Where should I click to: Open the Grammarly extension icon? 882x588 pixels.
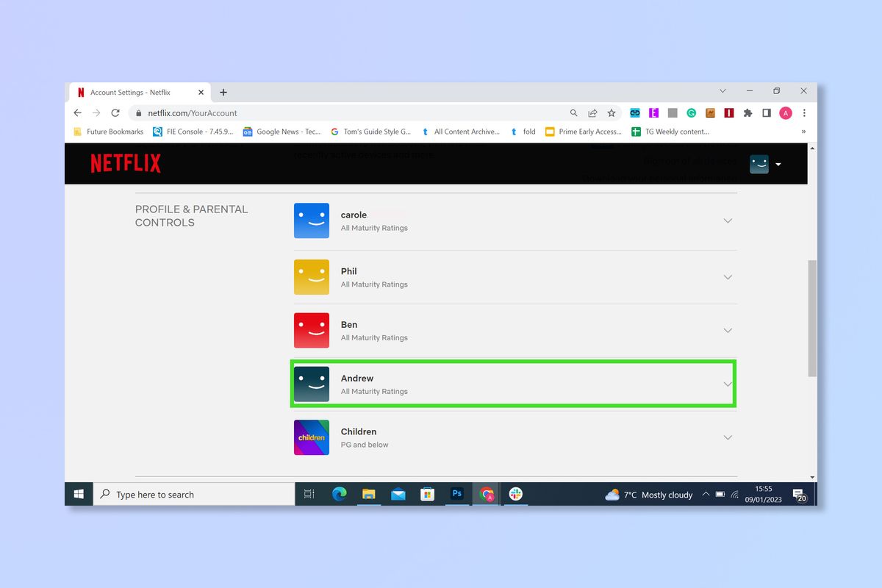[692, 112]
